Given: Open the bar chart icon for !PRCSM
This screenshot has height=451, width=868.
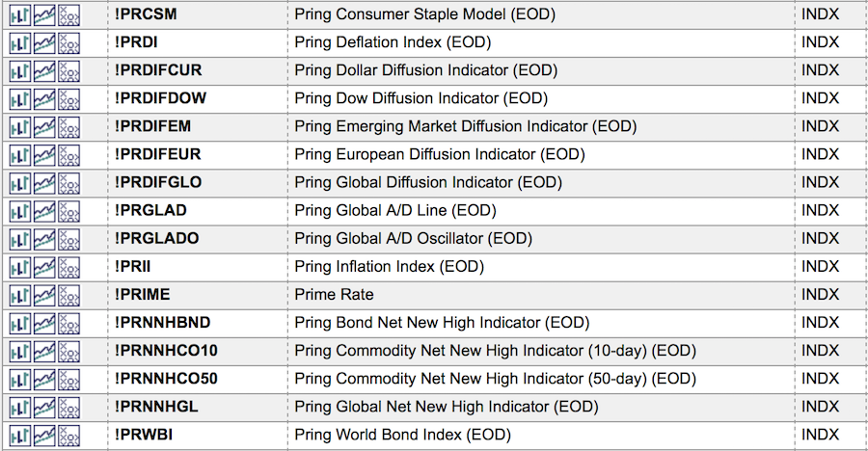Looking at the screenshot, I should (19, 14).
